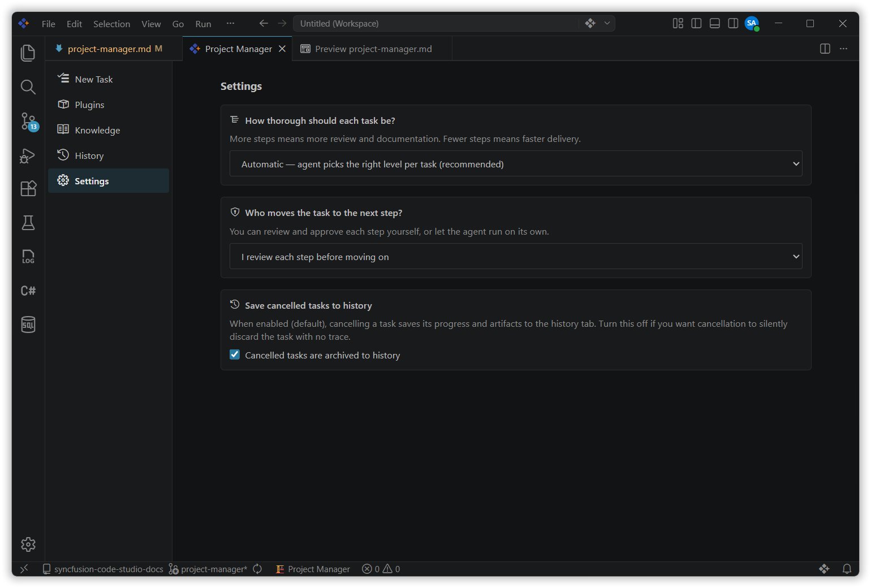This screenshot has width=871, height=588.
Task: Toggle the primary side bar
Action: [x=696, y=23]
